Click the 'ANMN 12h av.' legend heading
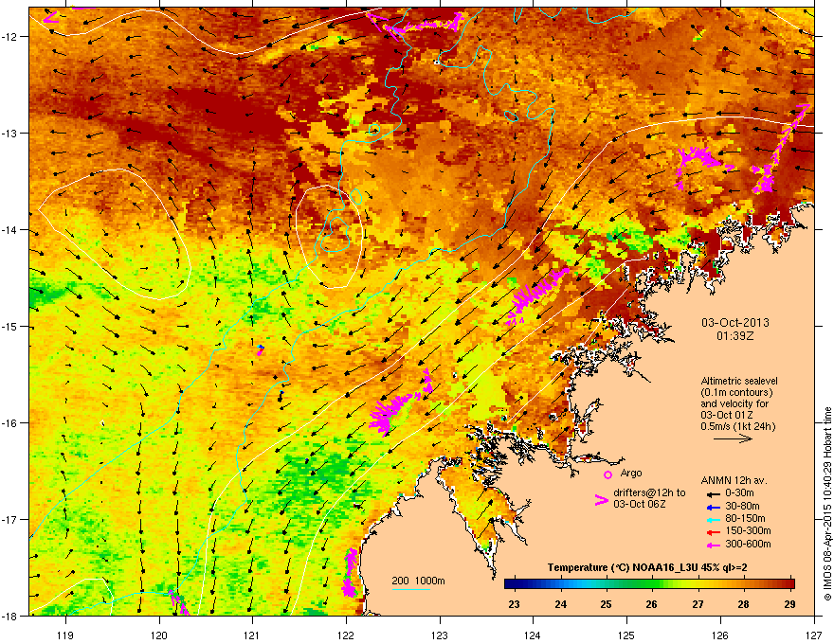 click(734, 481)
